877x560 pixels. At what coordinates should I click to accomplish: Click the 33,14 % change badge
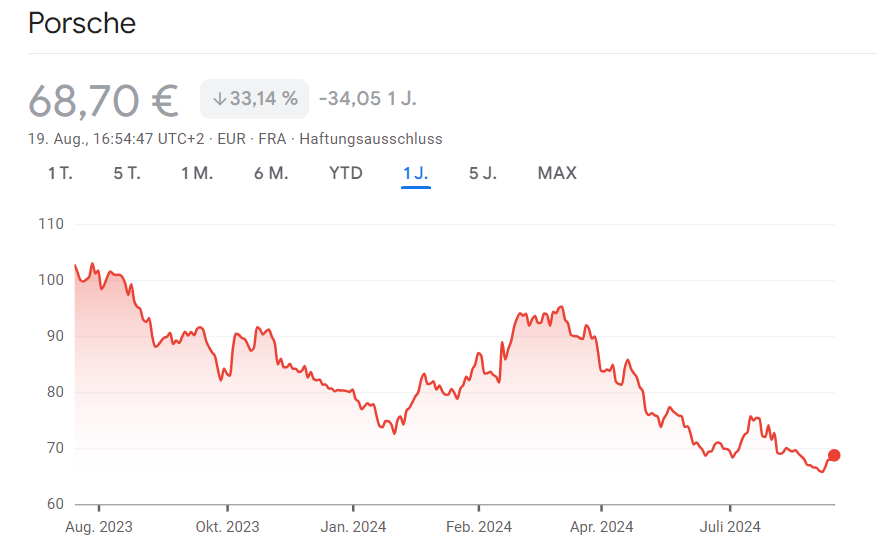click(254, 99)
